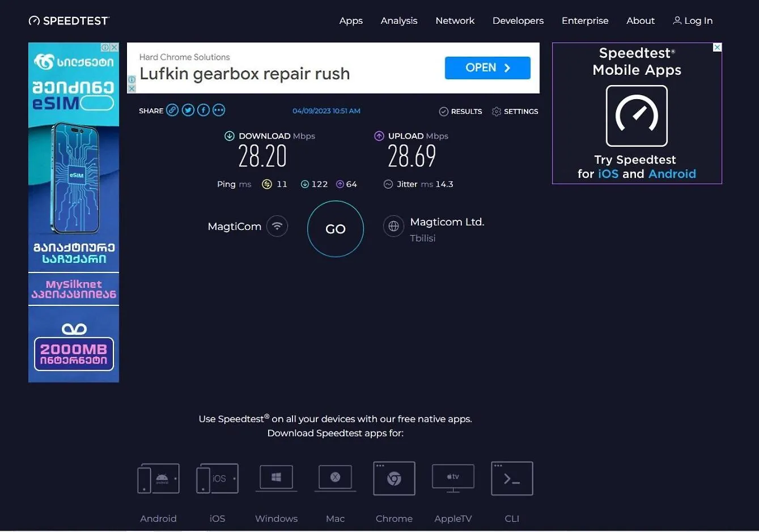Click the MagtiCom provider name
759x532 pixels.
pos(234,227)
